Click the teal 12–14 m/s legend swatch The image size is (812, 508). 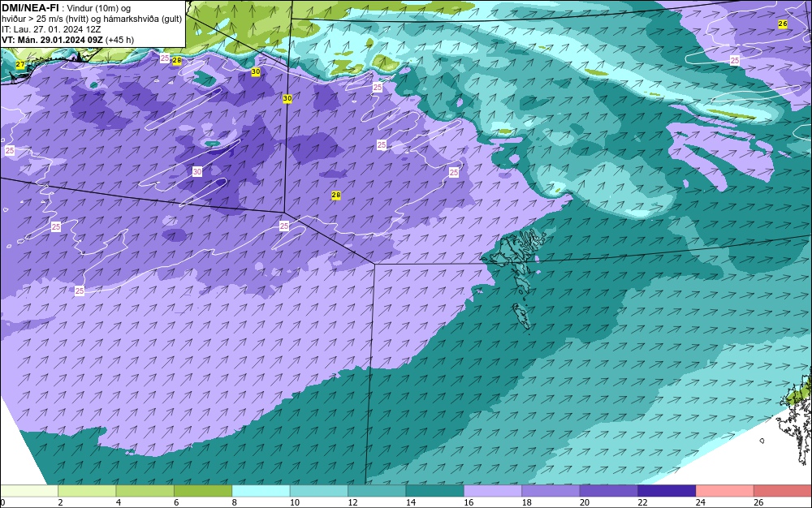pos(377,491)
